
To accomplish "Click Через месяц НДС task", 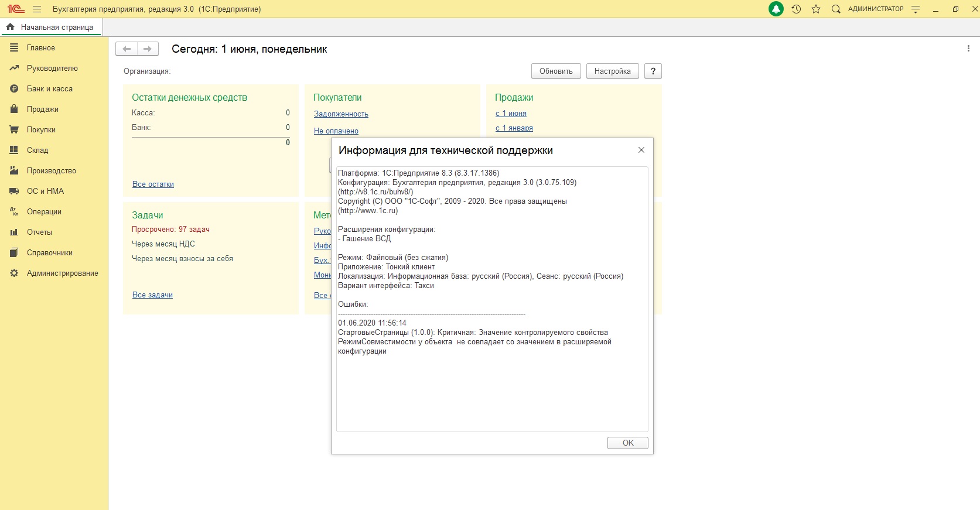I will (163, 244).
